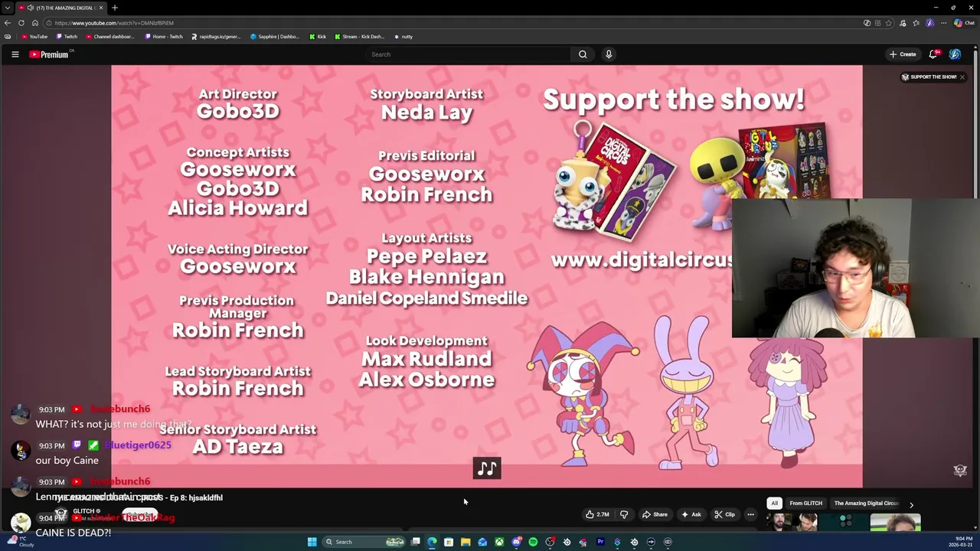Viewport: 980px width, 551px height.
Task: Click the youtube.com address bar
Action: tap(452, 23)
